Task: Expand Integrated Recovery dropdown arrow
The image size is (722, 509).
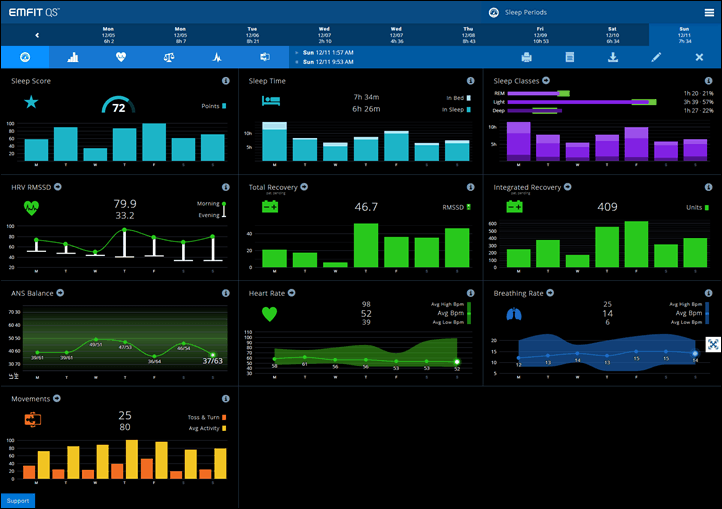Action: pyautogui.click(x=567, y=187)
